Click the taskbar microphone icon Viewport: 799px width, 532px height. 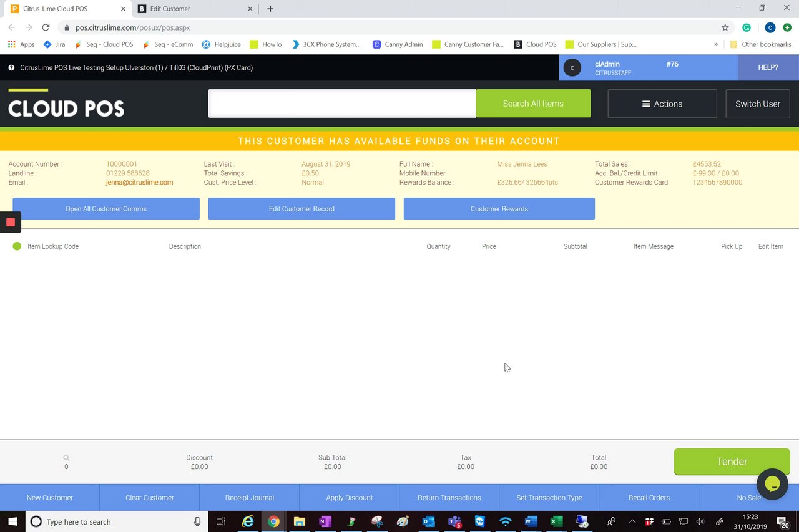click(x=197, y=521)
